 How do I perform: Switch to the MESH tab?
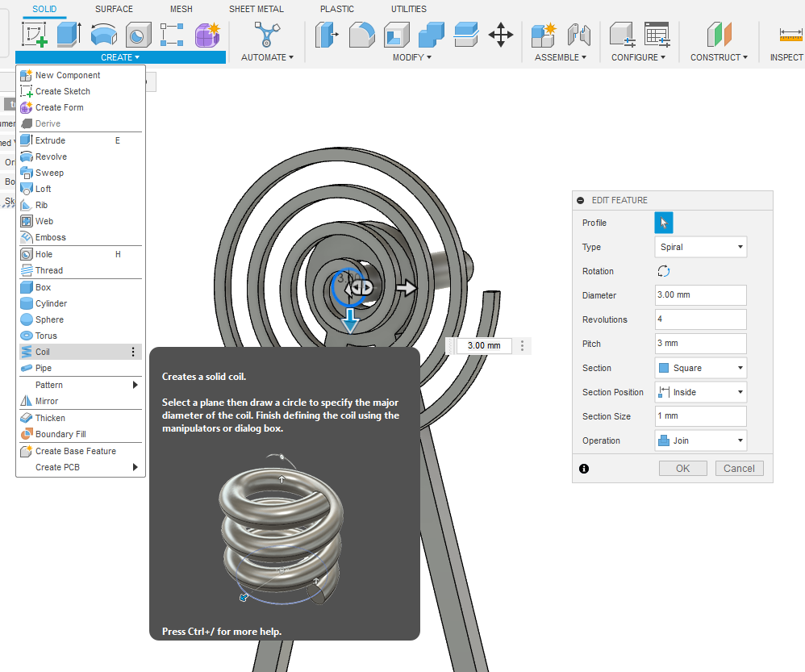[181, 9]
